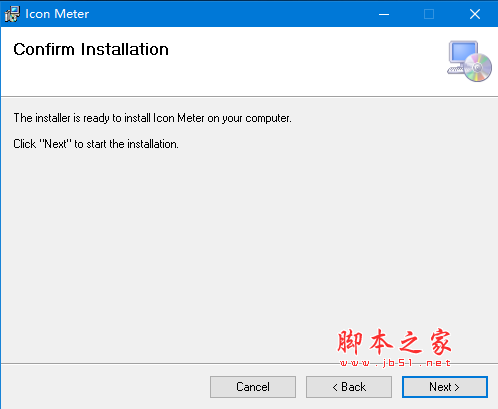The width and height of the screenshot is (498, 409).
Task: Click the Icon Meter window title text
Action: pos(57,14)
